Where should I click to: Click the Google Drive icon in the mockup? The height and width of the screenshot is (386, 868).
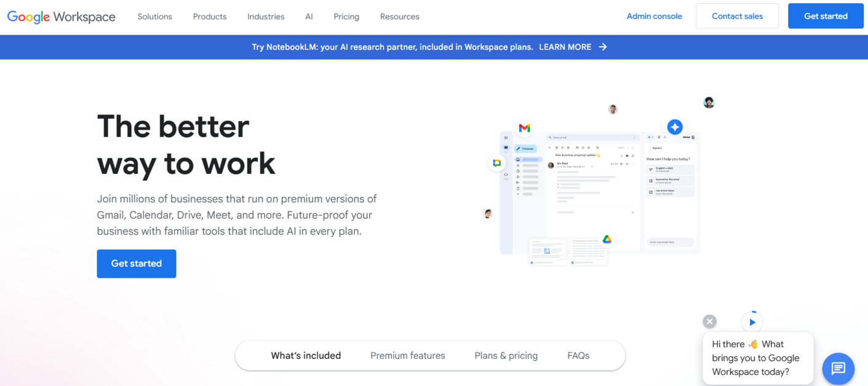[607, 240]
